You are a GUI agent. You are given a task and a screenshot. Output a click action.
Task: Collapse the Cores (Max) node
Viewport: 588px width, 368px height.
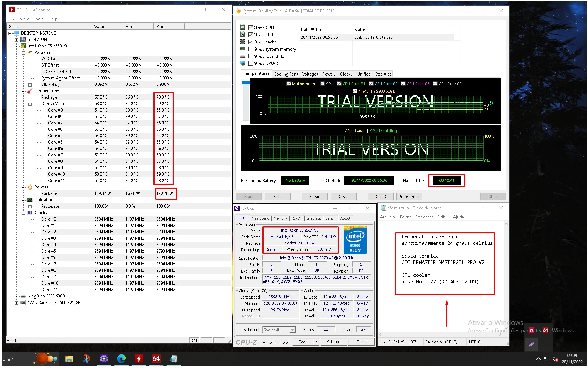click(x=30, y=104)
